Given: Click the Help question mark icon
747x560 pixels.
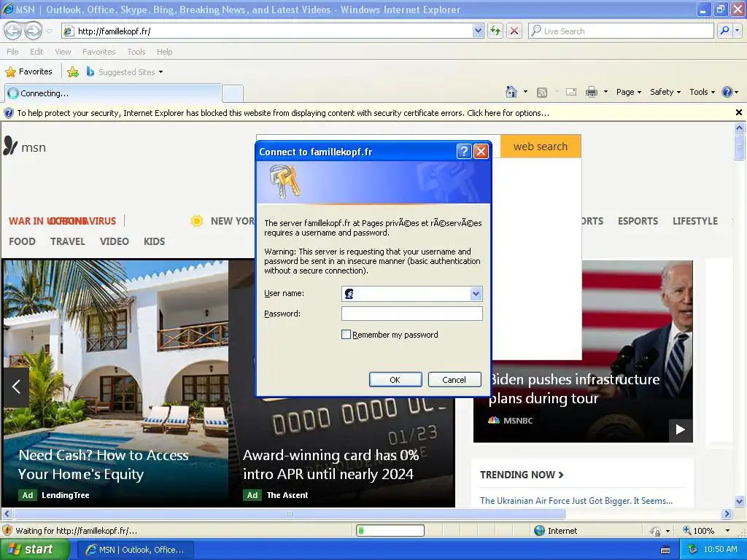Looking at the screenshot, I should 727,92.
